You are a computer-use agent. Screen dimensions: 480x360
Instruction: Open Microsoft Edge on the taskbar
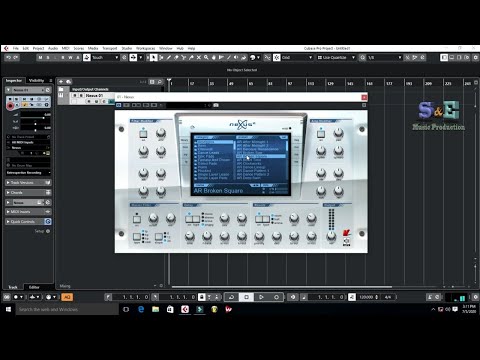141,309
